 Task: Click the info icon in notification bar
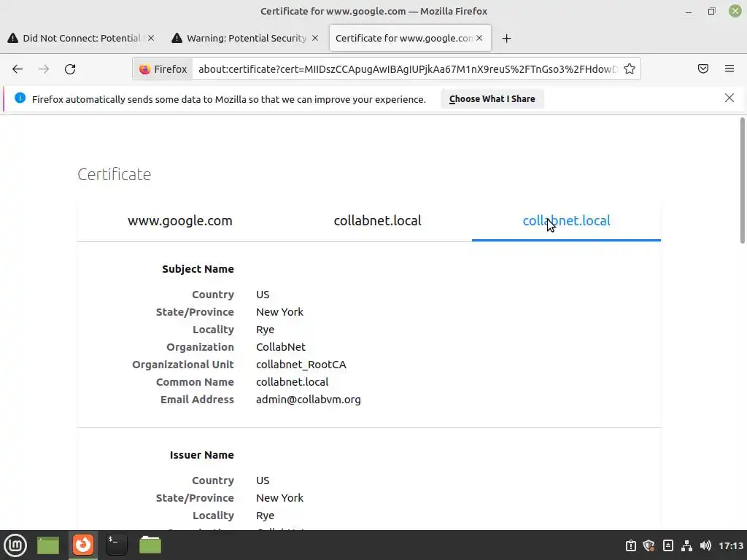(x=20, y=98)
